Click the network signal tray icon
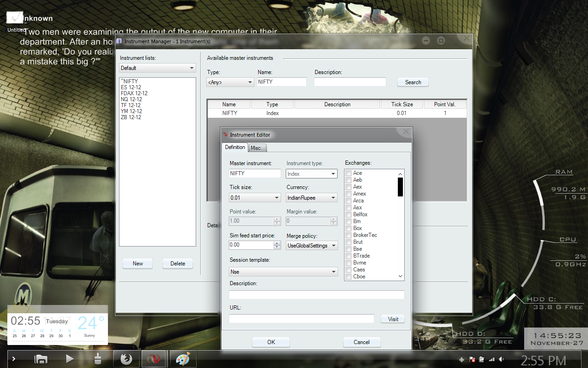 click(x=492, y=359)
